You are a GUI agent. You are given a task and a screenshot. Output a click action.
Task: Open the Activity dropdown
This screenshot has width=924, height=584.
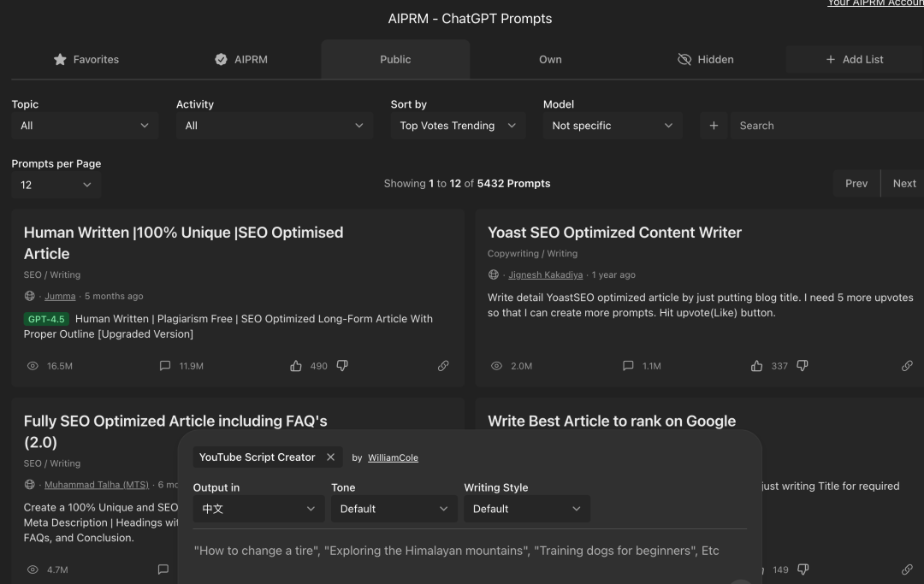click(274, 126)
